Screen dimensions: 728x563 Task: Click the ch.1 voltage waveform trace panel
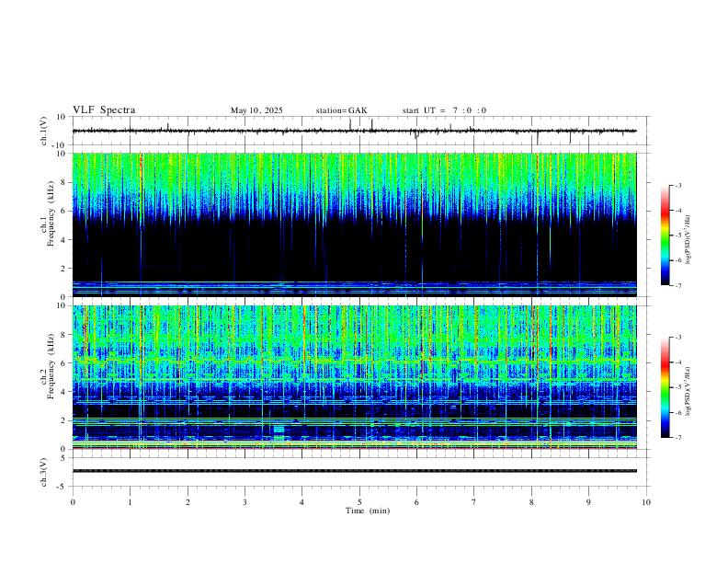pyautogui.click(x=360, y=131)
